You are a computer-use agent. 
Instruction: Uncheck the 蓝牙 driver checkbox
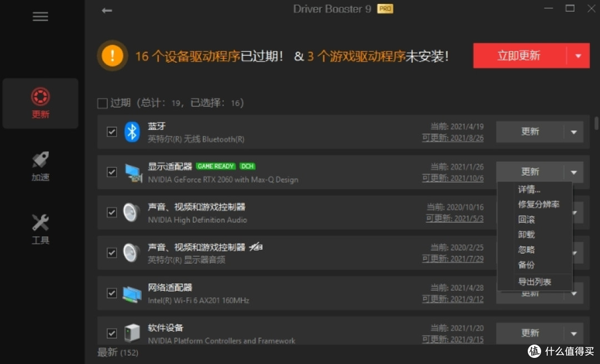(111, 132)
